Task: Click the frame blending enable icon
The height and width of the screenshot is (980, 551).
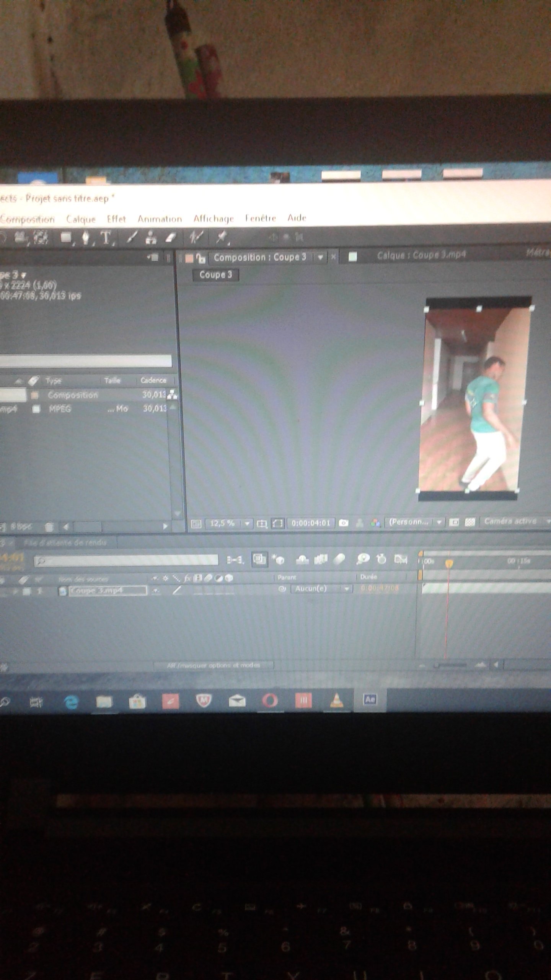Action: point(321,559)
